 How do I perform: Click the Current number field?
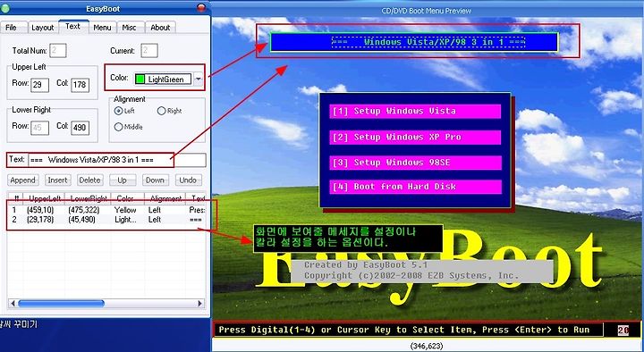(149, 51)
